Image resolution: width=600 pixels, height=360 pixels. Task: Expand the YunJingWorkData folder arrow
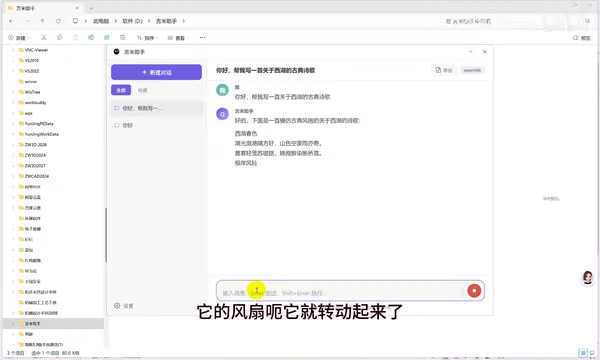pyautogui.click(x=13, y=134)
